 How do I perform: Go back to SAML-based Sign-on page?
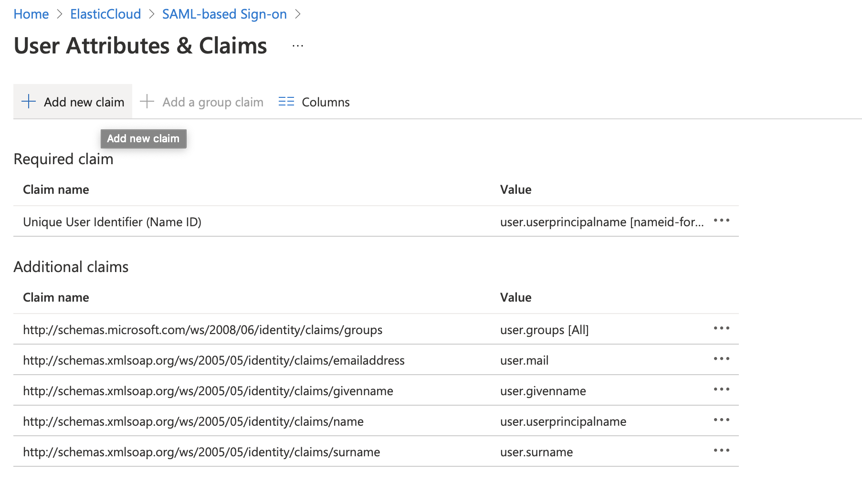[x=224, y=14]
